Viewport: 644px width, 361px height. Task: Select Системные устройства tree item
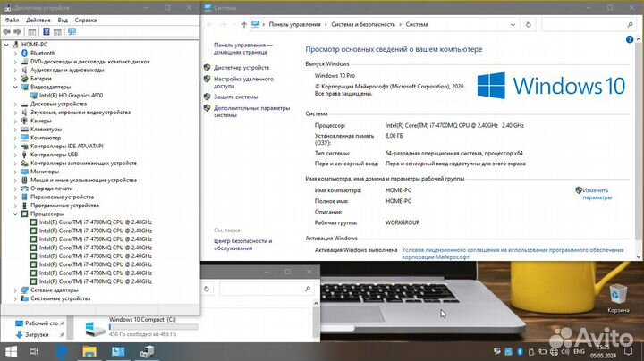61,298
